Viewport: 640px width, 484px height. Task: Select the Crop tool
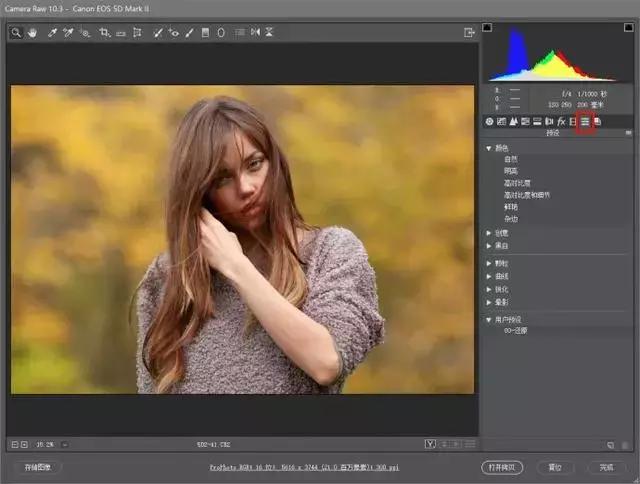[x=104, y=33]
